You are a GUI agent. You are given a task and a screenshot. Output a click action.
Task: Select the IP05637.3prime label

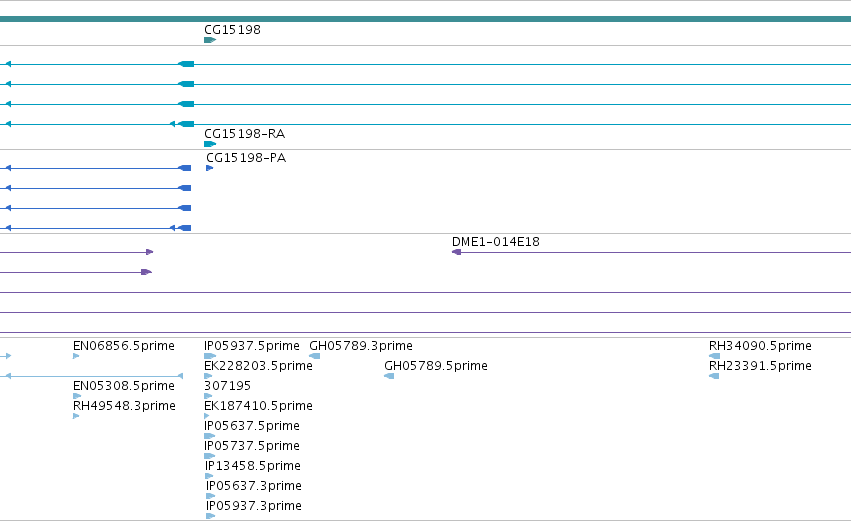tap(253, 486)
